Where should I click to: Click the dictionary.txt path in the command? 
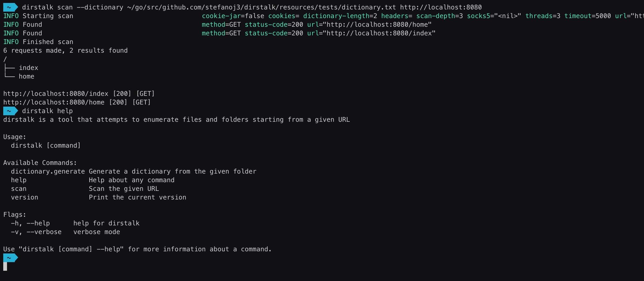(262, 7)
